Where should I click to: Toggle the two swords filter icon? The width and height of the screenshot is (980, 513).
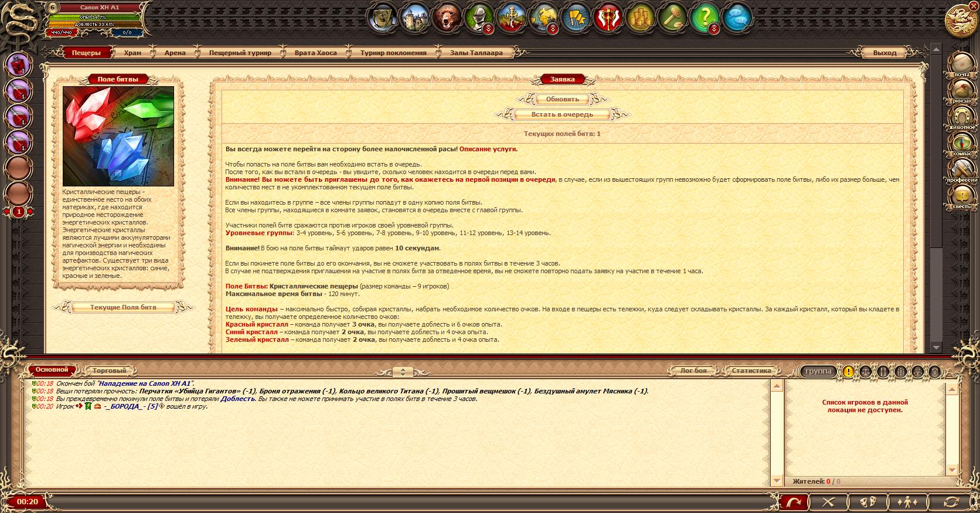point(883,371)
